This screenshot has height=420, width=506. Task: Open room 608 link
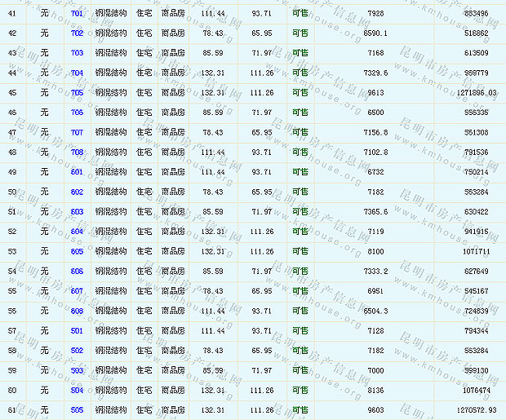click(77, 311)
